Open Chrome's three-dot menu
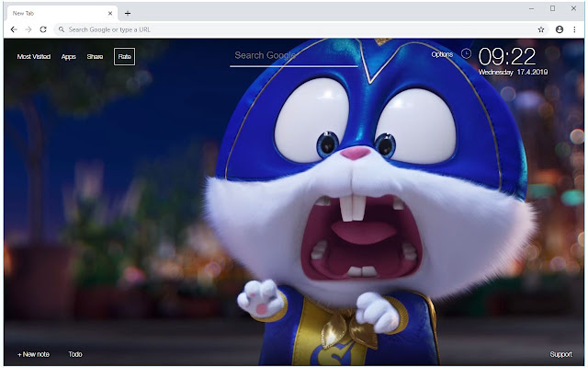Screen dimensions: 588x368 tap(574, 29)
